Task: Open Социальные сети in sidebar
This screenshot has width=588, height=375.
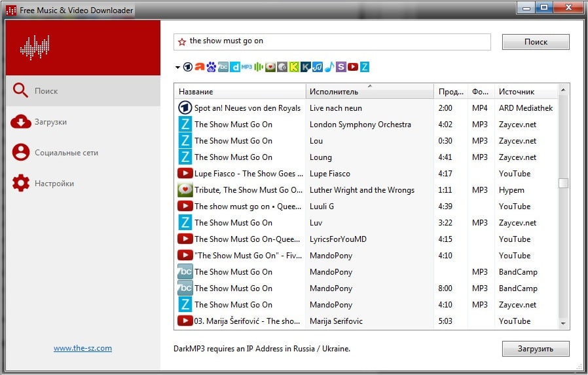Action: click(x=83, y=153)
